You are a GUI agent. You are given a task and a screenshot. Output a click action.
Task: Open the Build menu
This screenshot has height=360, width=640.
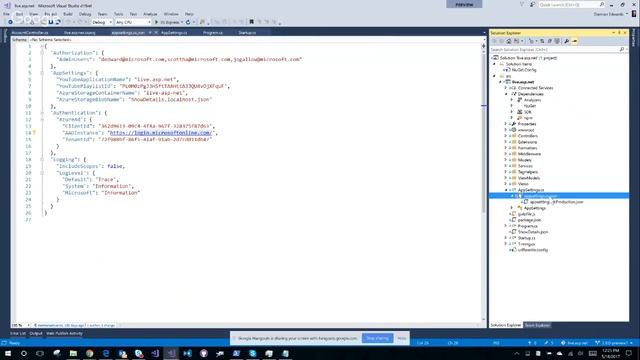[x=68, y=14]
